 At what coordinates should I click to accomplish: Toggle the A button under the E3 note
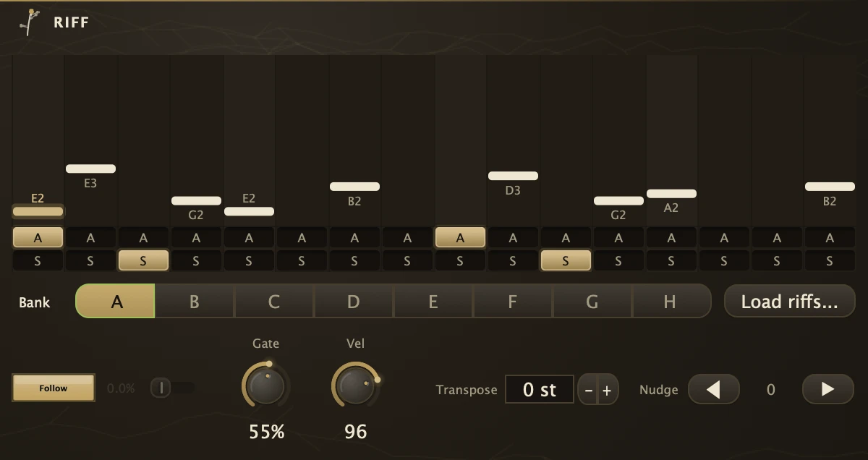(x=90, y=238)
